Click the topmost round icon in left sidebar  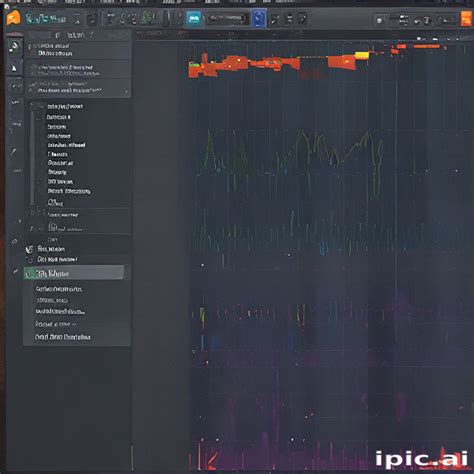pyautogui.click(x=14, y=47)
